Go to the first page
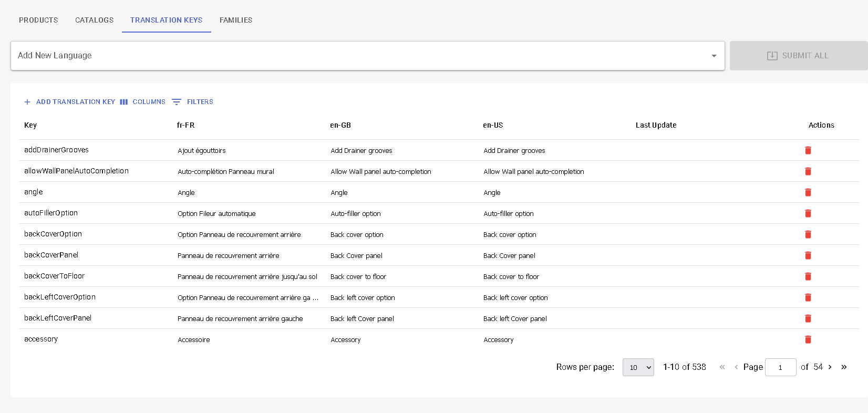 coord(722,367)
